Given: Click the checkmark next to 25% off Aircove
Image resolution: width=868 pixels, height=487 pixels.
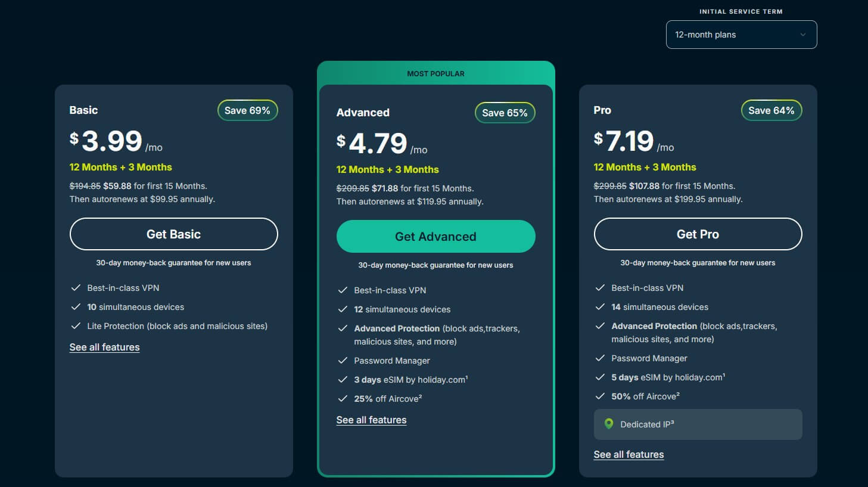Looking at the screenshot, I should coord(342,398).
